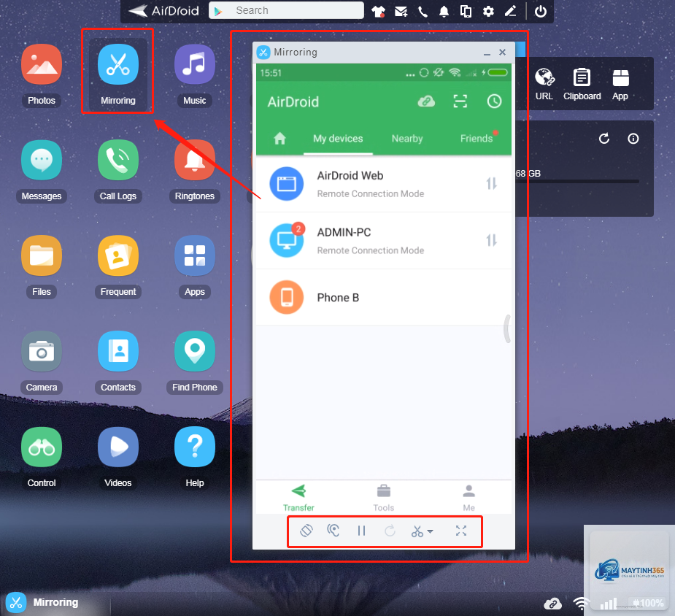Tap the home tab icon in phone
The width and height of the screenshot is (675, 616).
click(x=279, y=139)
